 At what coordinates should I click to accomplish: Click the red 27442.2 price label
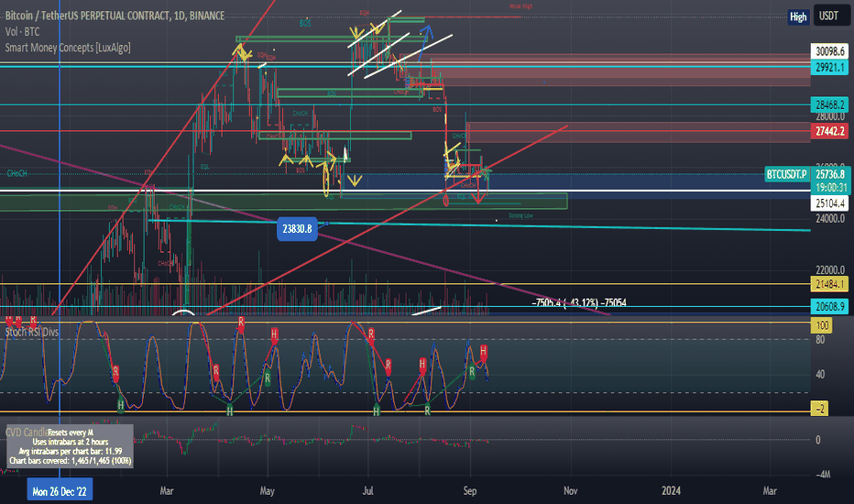point(829,131)
